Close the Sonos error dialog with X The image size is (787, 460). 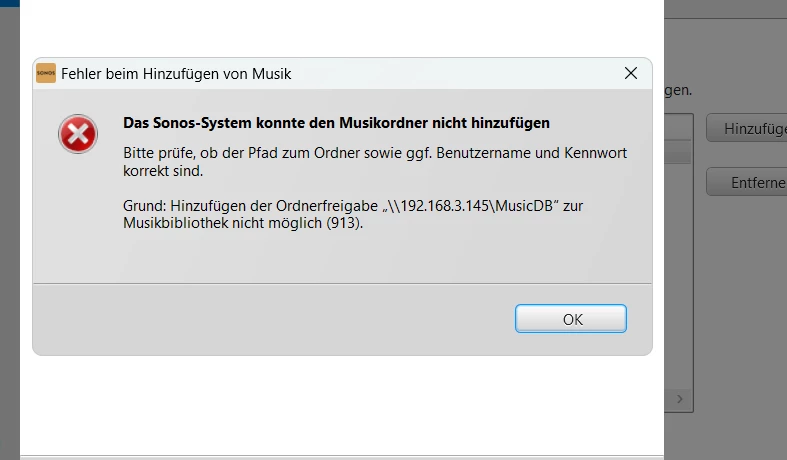pos(630,73)
